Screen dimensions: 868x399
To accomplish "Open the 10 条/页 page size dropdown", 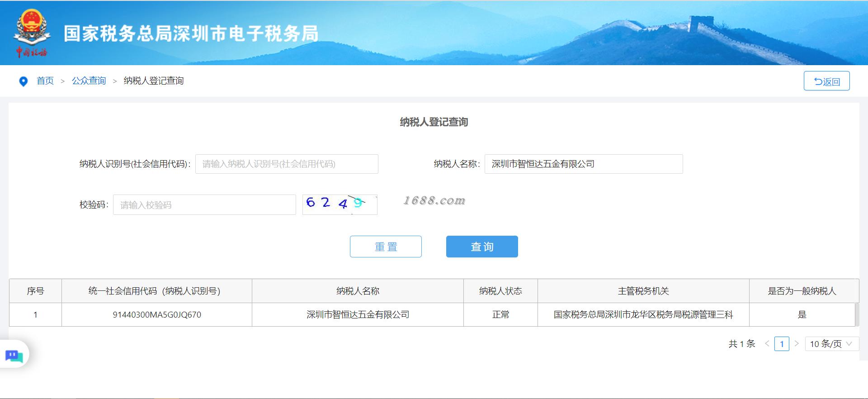I will [x=831, y=344].
